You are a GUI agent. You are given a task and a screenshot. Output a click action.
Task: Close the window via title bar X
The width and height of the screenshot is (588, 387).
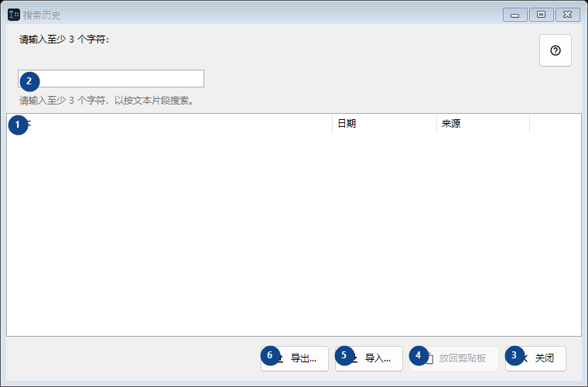click(x=567, y=15)
